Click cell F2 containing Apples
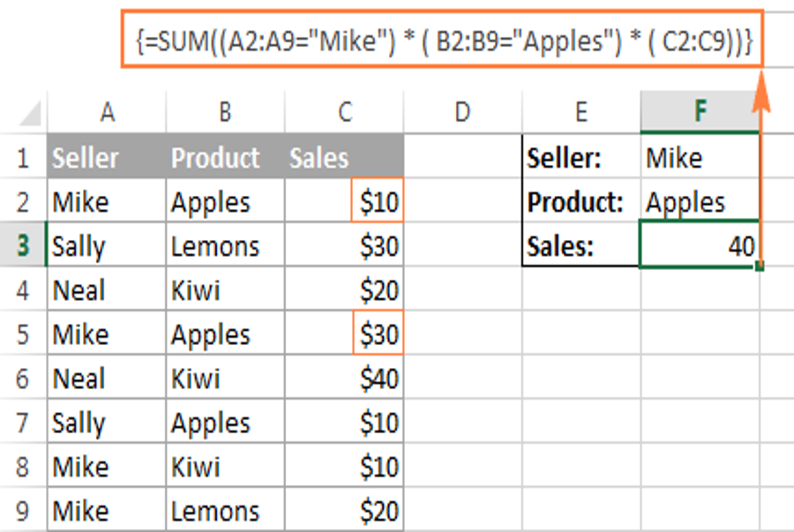Image resolution: width=794 pixels, height=532 pixels. (x=699, y=203)
